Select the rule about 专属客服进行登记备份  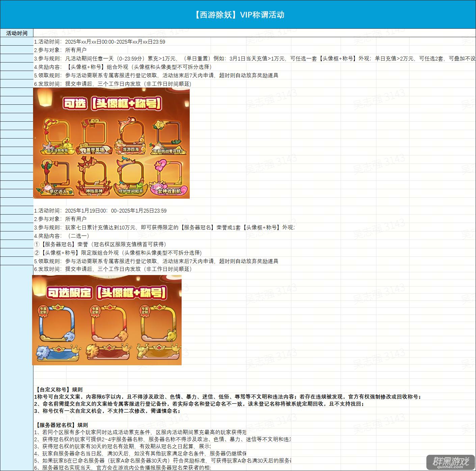(199, 404)
